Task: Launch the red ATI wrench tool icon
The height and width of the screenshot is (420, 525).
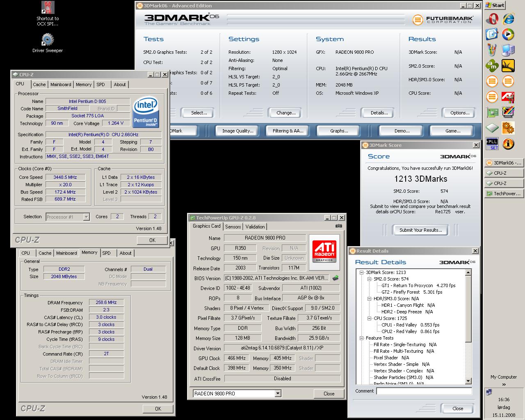Action: pyautogui.click(x=508, y=97)
